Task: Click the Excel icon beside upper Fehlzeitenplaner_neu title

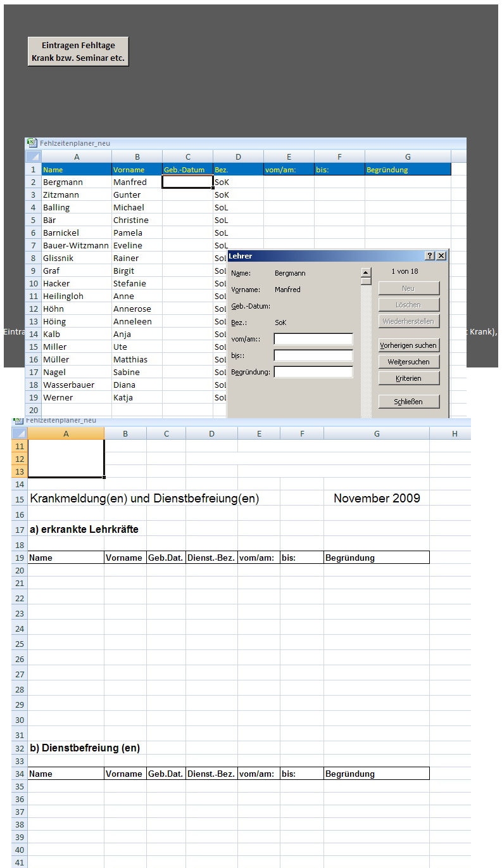Action: pyautogui.click(x=32, y=143)
